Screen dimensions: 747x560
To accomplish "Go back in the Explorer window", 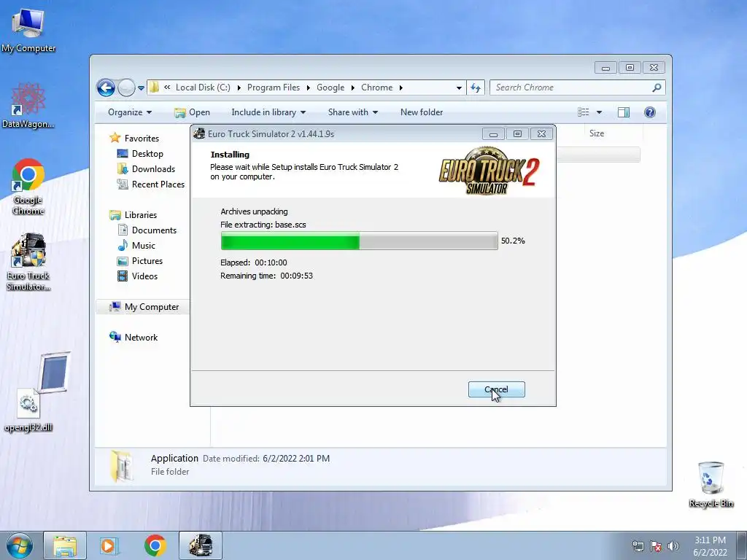I will point(106,87).
